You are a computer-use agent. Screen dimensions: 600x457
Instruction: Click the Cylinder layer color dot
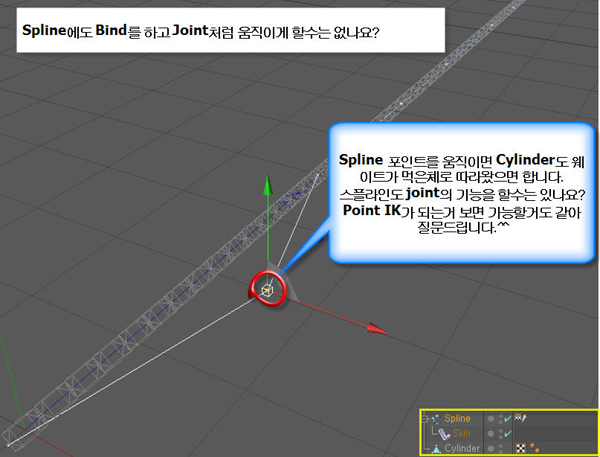pos(491,449)
